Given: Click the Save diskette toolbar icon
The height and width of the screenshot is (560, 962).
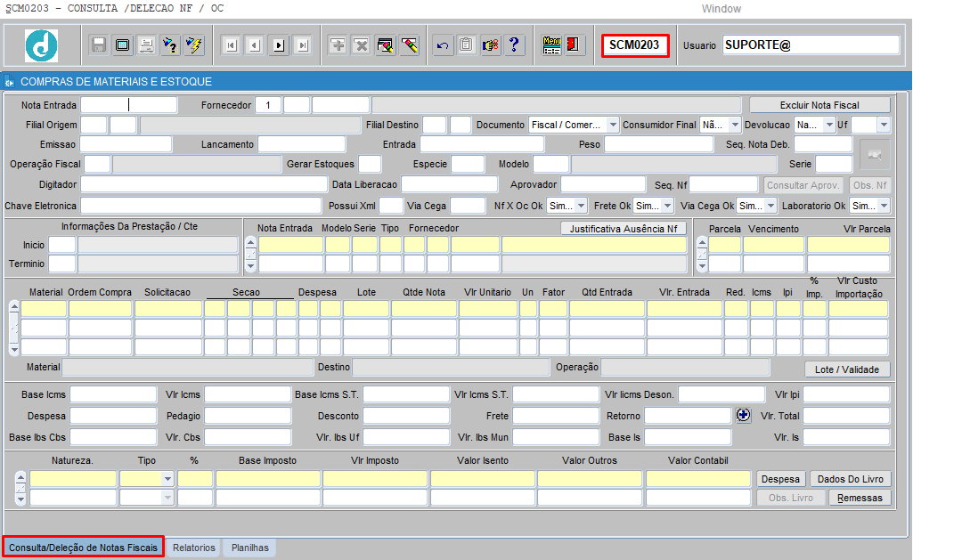Looking at the screenshot, I should pyautogui.click(x=99, y=45).
